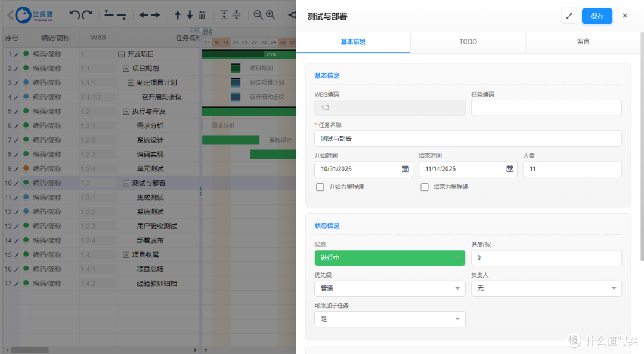Switch to the TODO tab
The height and width of the screenshot is (354, 644).
tap(468, 42)
